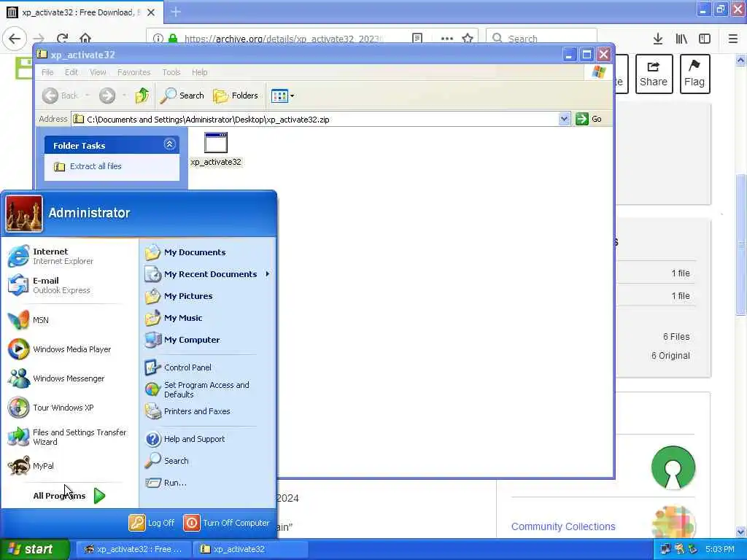Switch to Firefox xp_activate32 taskbar item

pos(133,550)
